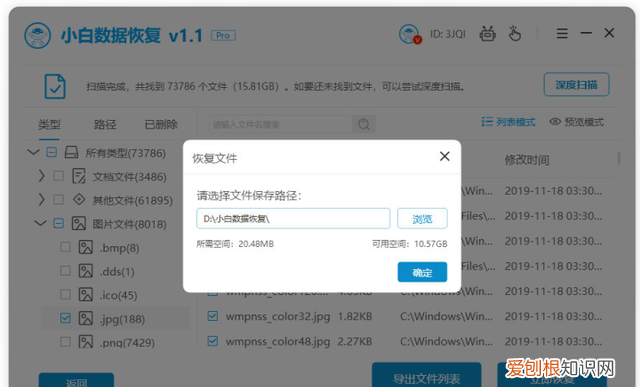This screenshot has height=387, width=640.
Task: Click the drive icon beside 所有类型(73786)
Action: tap(71, 153)
